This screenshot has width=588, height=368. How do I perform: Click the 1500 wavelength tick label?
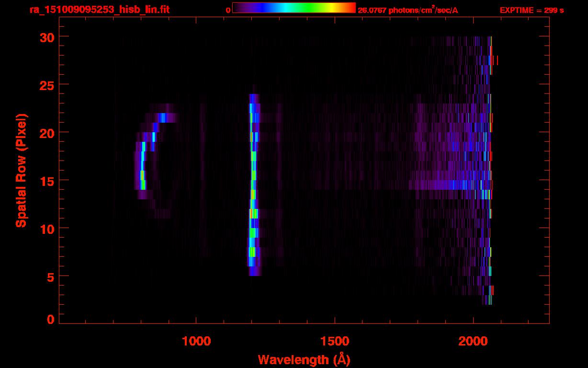[334, 341]
